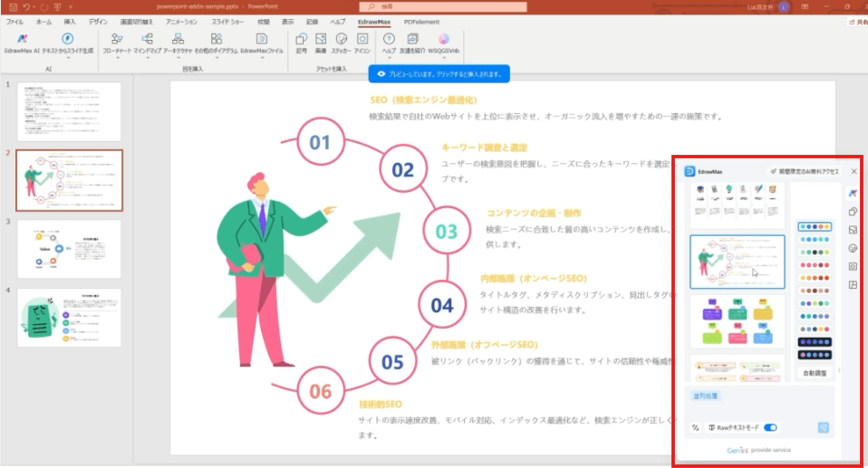The image size is (868, 468).
Task: Select slide 3 thumbnail in the slide pane
Action: (x=69, y=249)
